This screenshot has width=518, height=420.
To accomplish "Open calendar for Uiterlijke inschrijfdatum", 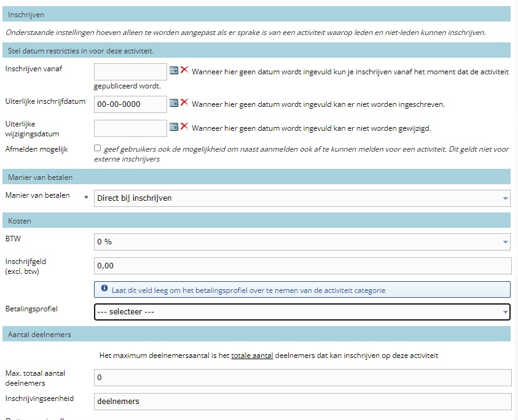I will [174, 103].
